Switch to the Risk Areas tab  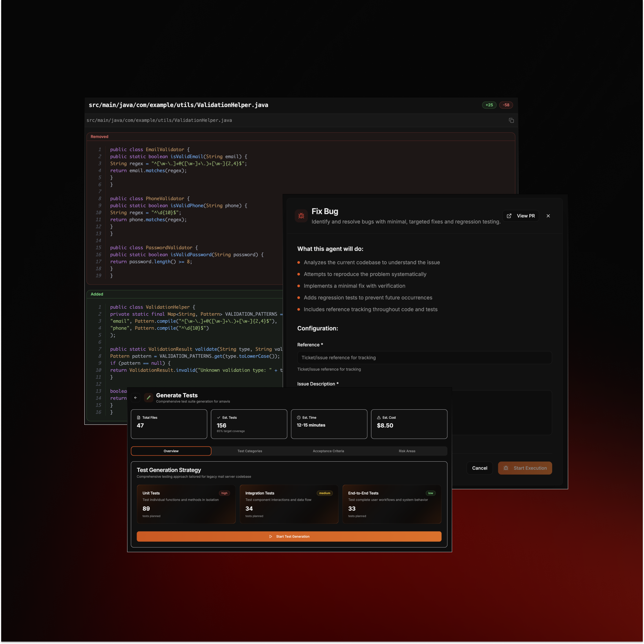[x=407, y=451]
